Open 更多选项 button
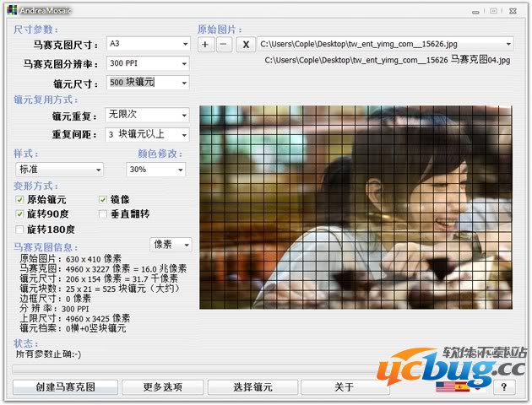Image resolution: width=532 pixels, height=405 pixels. [162, 387]
